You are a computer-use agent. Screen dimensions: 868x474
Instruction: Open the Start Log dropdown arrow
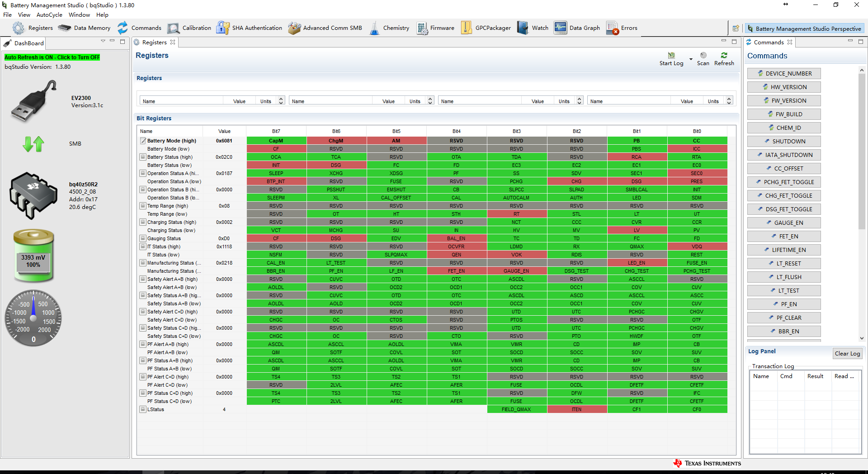click(691, 59)
